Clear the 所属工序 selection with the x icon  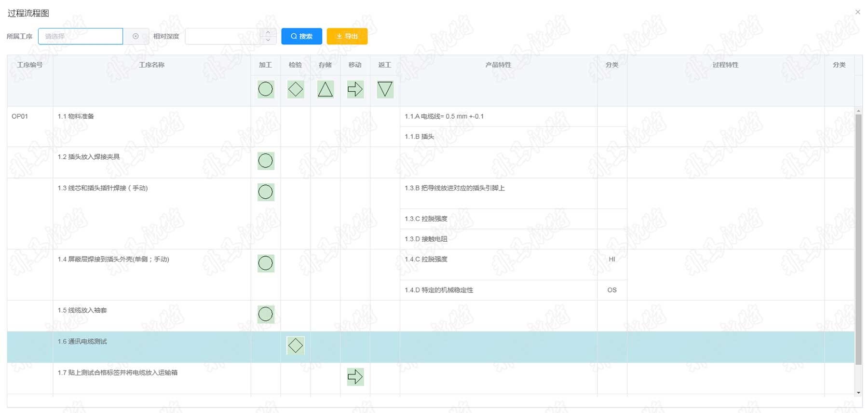(136, 36)
